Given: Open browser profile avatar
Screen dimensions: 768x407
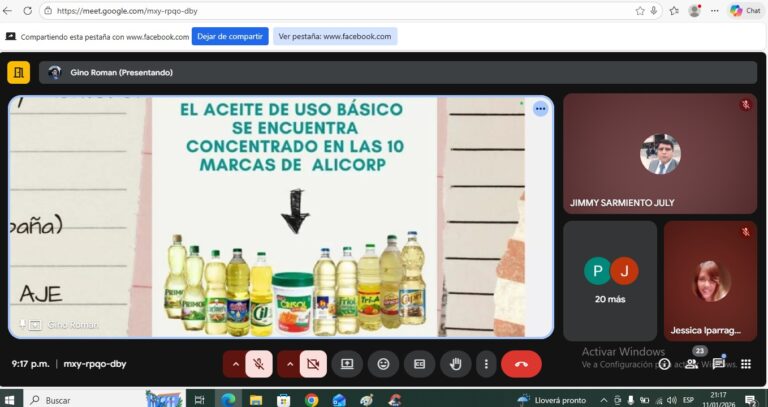Looking at the screenshot, I should 694,11.
